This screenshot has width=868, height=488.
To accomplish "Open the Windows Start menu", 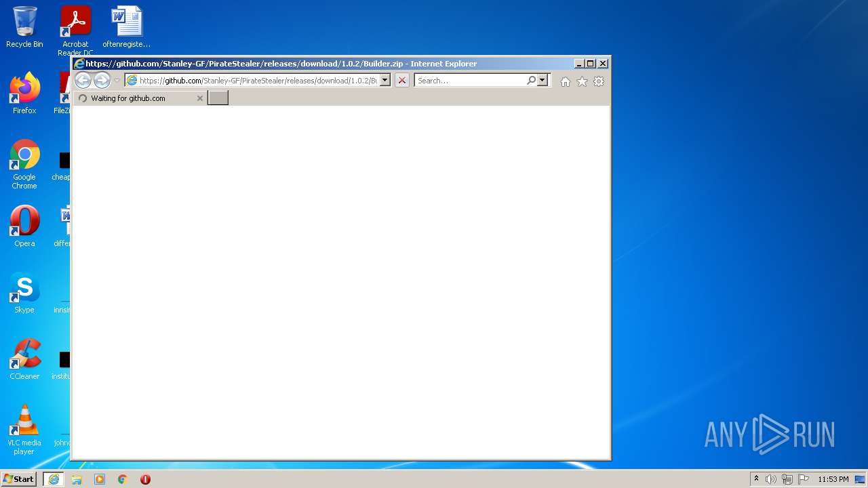I will (x=19, y=479).
